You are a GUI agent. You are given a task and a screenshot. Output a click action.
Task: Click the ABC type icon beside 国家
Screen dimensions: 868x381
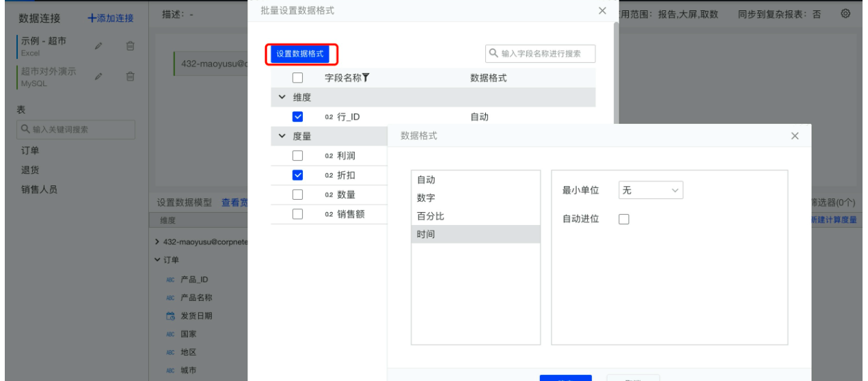point(171,335)
